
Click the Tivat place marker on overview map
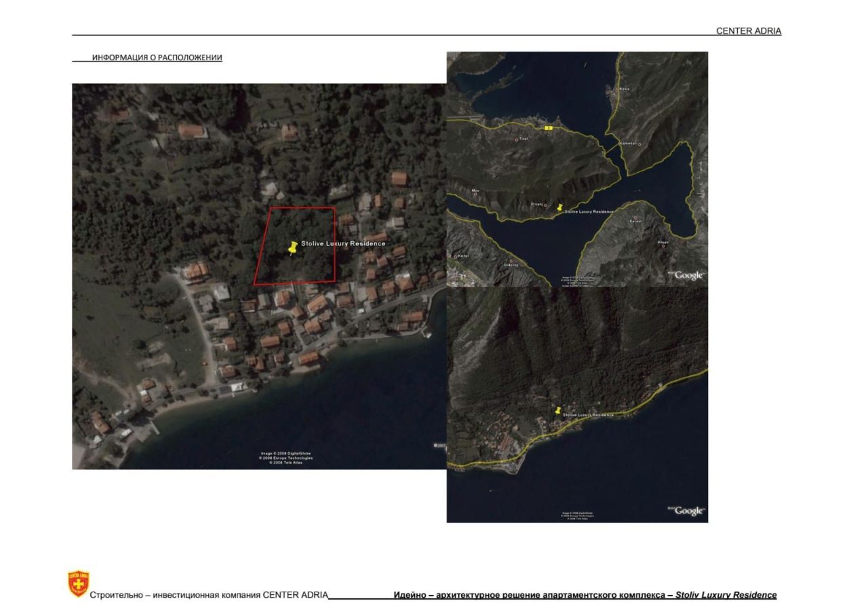pyautogui.click(x=517, y=139)
